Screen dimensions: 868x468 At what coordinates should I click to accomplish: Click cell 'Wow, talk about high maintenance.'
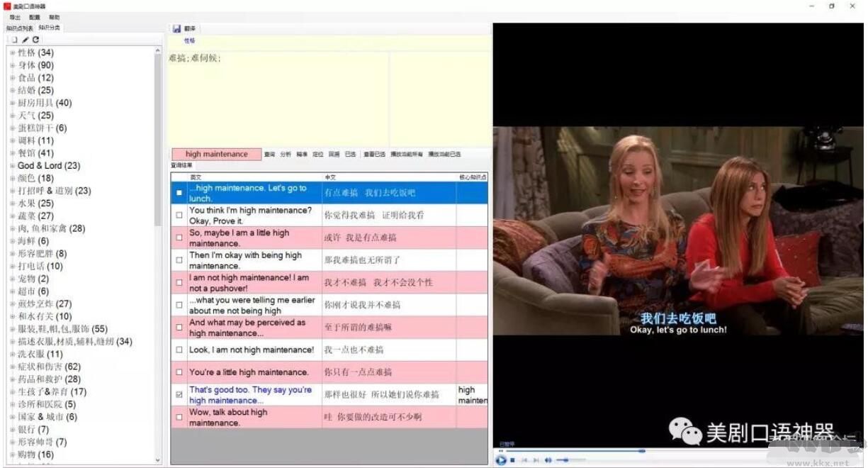click(254, 417)
